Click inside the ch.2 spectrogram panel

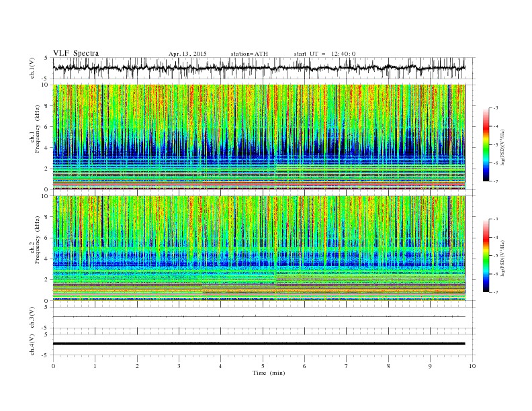click(x=259, y=248)
